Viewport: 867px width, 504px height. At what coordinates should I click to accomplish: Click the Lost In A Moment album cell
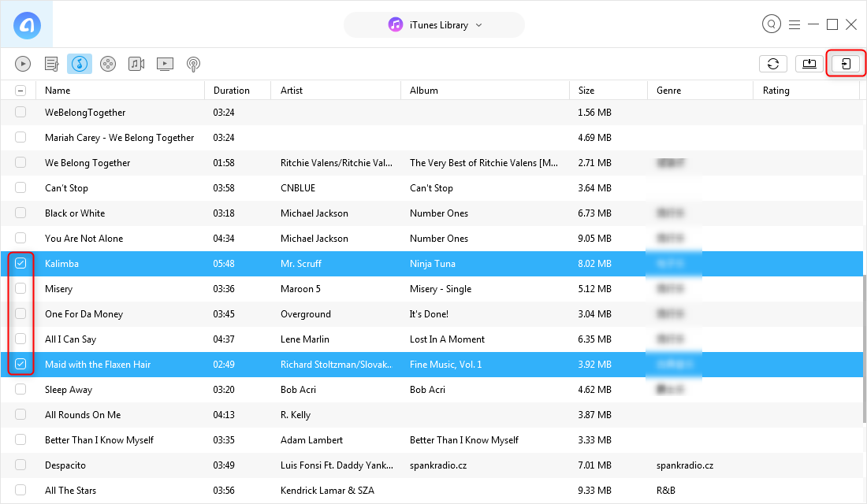[x=448, y=339]
